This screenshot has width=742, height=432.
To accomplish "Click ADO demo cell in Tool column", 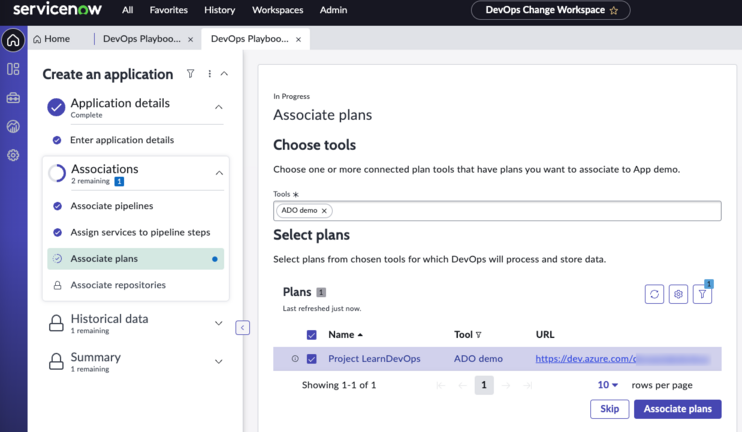I will click(478, 359).
